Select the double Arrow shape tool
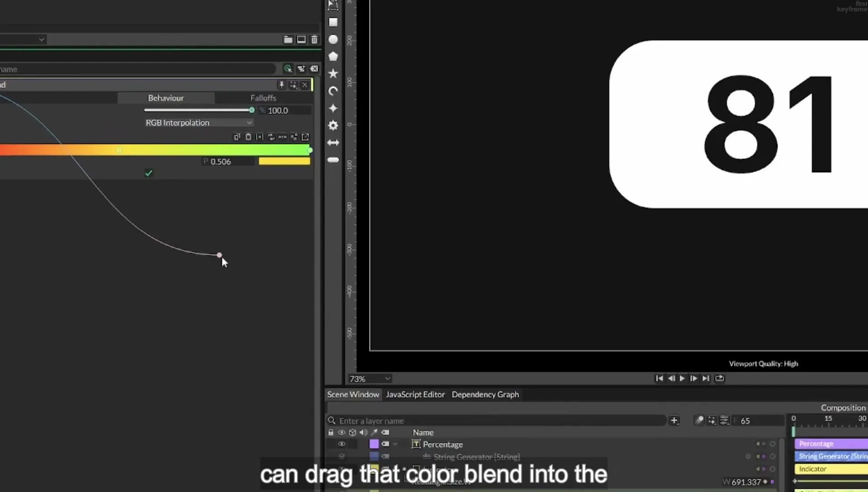This screenshot has height=492, width=868. pos(333,142)
